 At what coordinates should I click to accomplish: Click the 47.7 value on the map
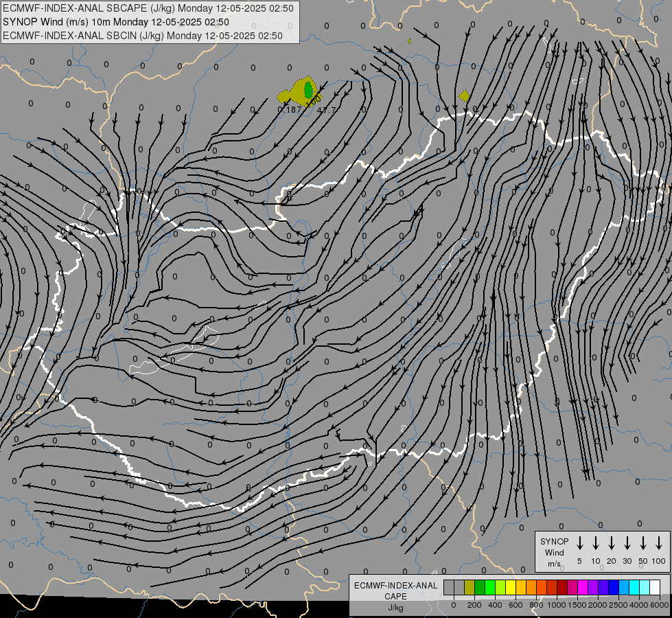326,111
